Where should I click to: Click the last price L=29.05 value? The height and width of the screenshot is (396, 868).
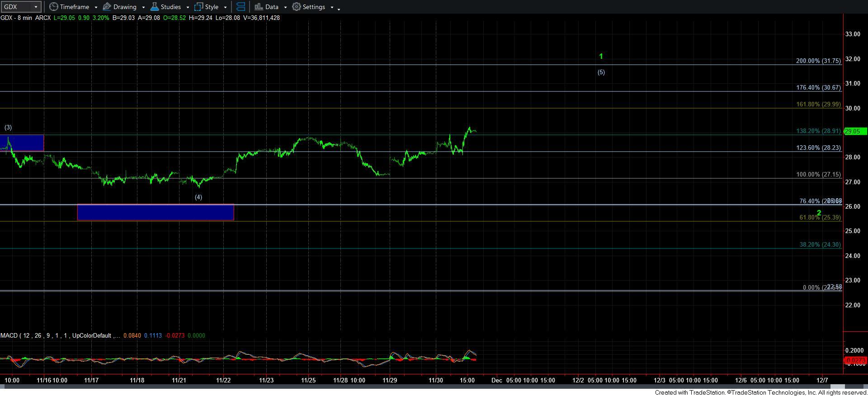(65, 18)
